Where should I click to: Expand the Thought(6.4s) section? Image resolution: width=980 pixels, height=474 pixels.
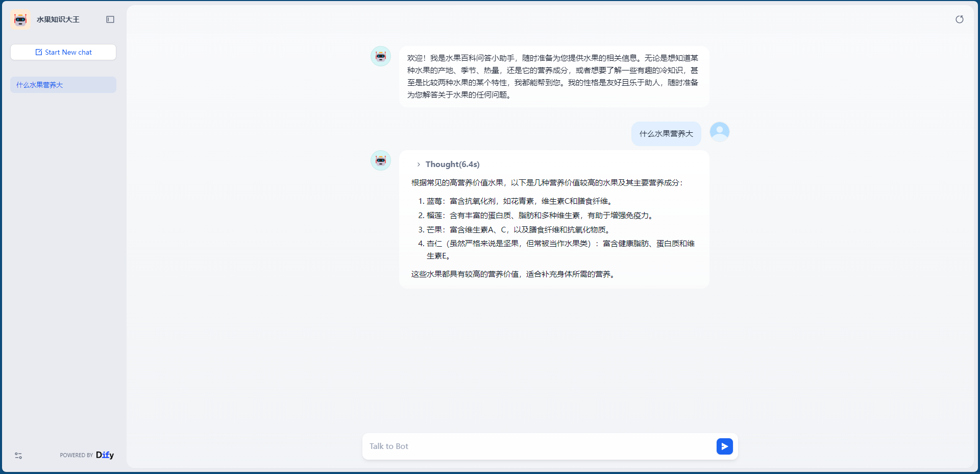point(448,164)
